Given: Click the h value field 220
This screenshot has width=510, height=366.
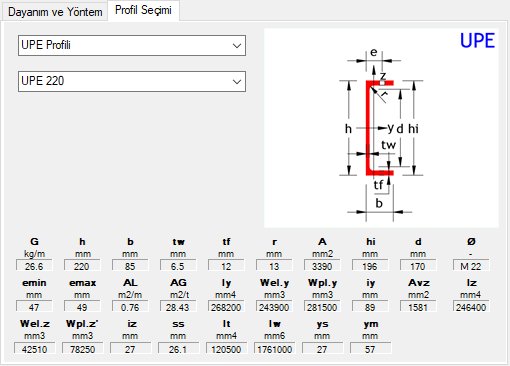Looking at the screenshot, I should pyautogui.click(x=82, y=266).
